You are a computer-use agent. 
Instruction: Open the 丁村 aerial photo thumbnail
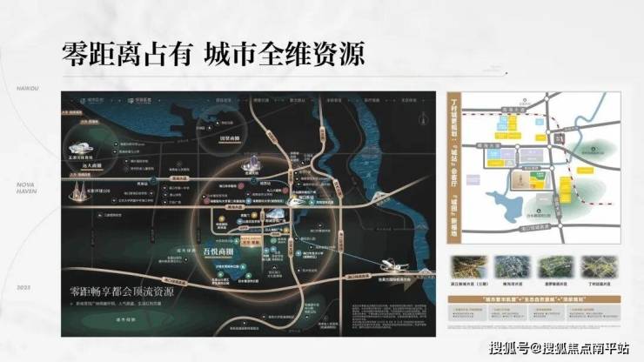(x=600, y=266)
